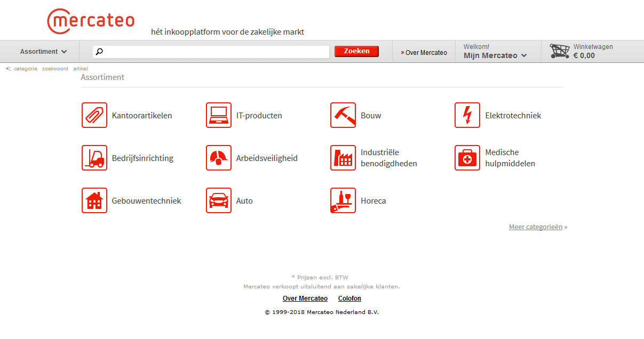Image resolution: width=644 pixels, height=339 pixels.
Task: Select the Industriële benodigdheden category label
Action: click(389, 158)
